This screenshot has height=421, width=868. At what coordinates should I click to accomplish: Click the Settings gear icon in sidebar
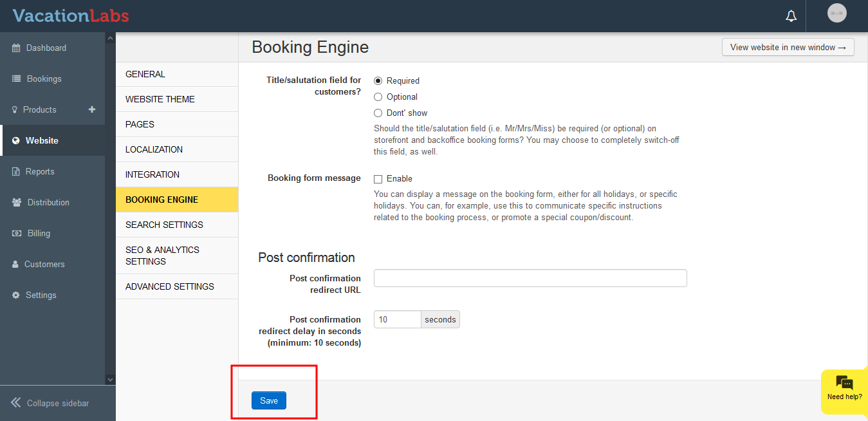pyautogui.click(x=16, y=295)
